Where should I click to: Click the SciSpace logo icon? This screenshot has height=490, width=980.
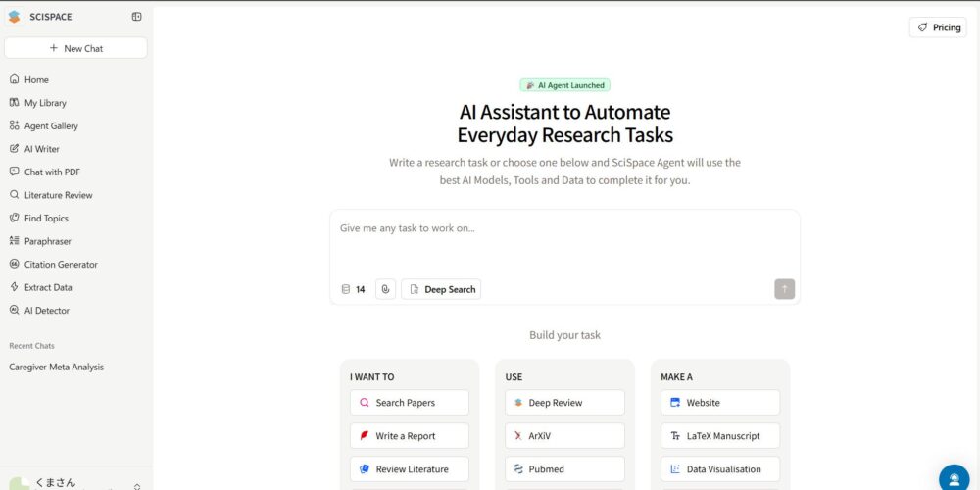tap(14, 17)
